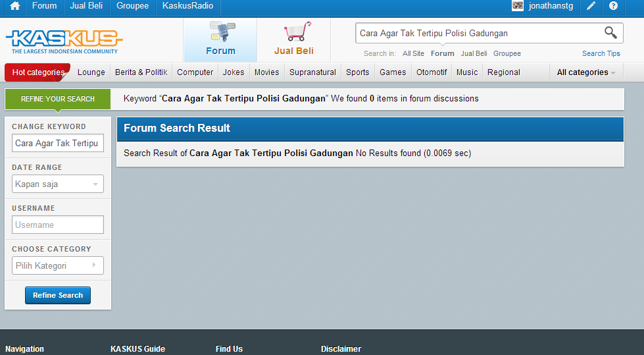644x355 pixels.
Task: Open KaskusRadio in the top bar
Action: tap(187, 6)
